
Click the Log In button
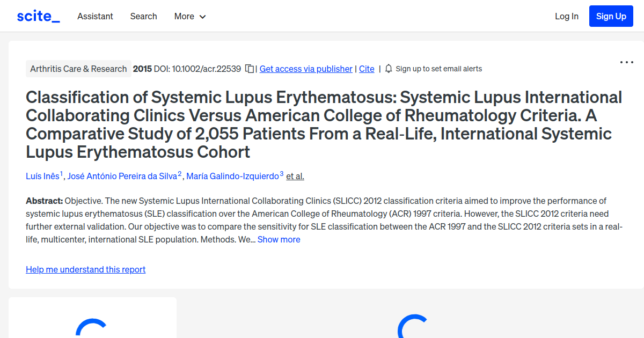[x=567, y=16]
